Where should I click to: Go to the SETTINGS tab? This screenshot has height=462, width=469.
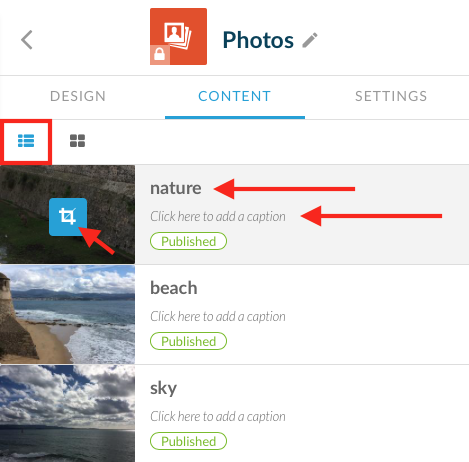point(391,96)
